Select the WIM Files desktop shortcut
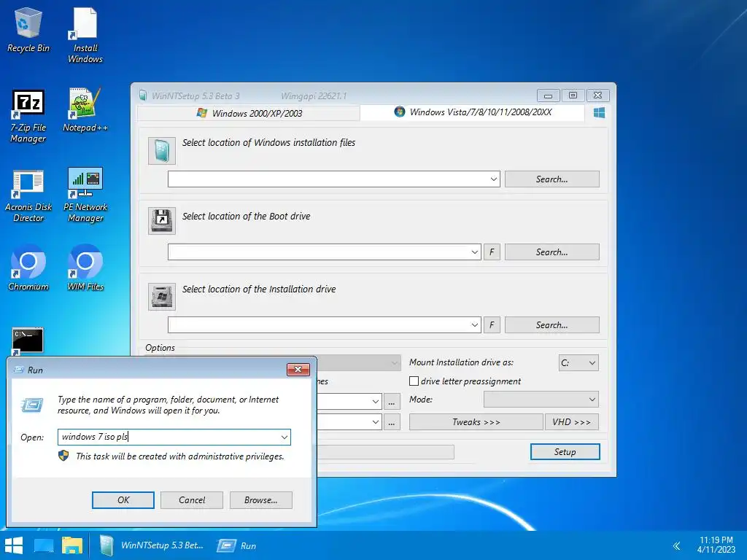This screenshot has height=560, width=747. tap(85, 268)
